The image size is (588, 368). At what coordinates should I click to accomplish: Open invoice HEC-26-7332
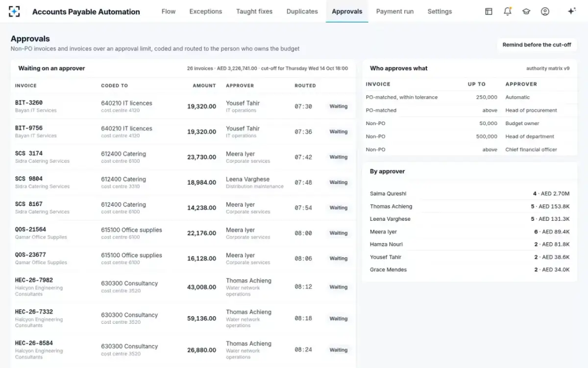tap(34, 312)
